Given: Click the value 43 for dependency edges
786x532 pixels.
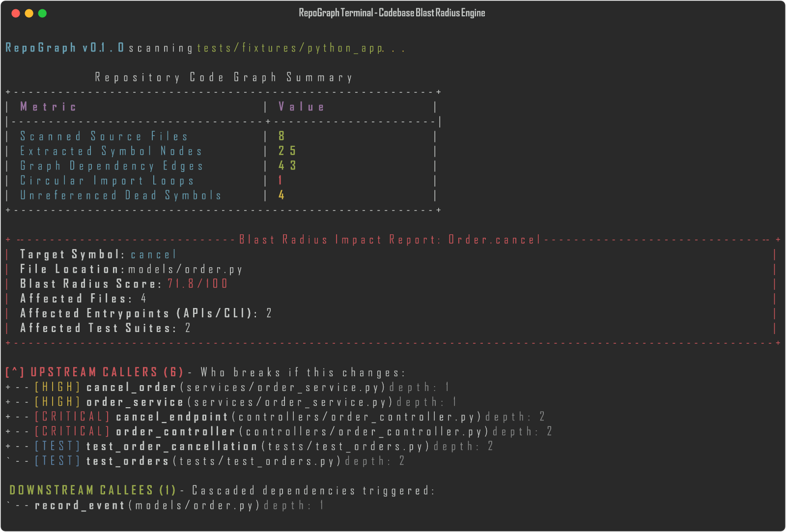Looking at the screenshot, I should tap(287, 166).
